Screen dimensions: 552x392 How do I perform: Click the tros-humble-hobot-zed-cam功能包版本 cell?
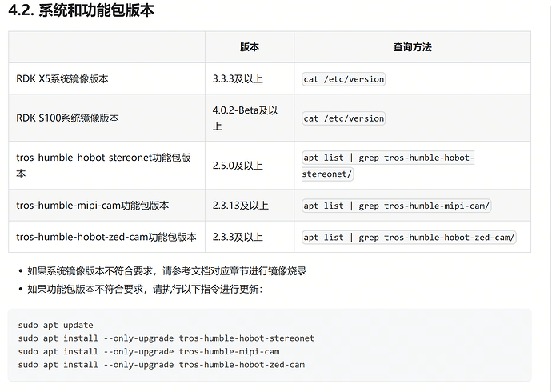(x=106, y=237)
